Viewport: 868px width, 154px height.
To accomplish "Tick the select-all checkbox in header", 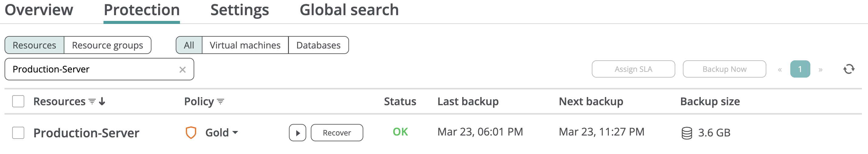I will click(x=18, y=101).
